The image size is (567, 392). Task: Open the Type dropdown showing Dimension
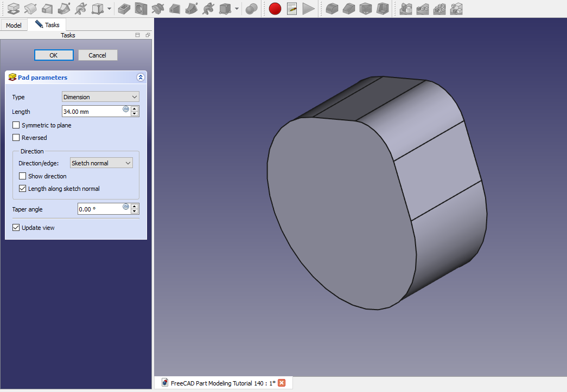tap(100, 97)
